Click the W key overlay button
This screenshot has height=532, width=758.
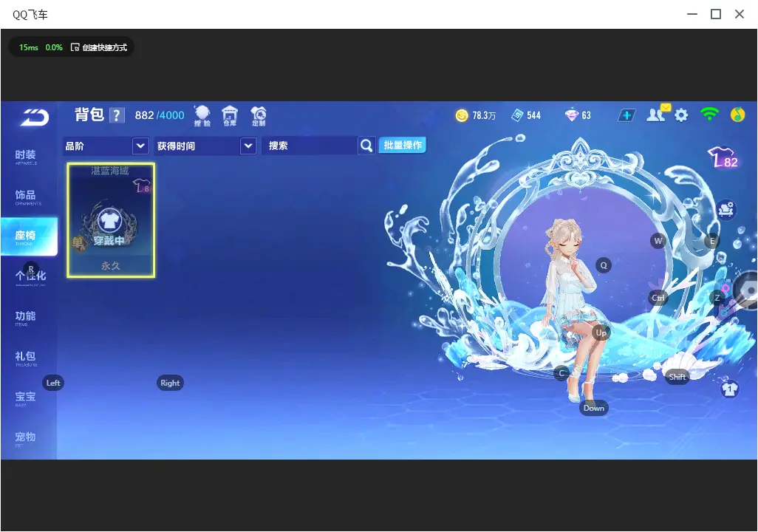[658, 241]
